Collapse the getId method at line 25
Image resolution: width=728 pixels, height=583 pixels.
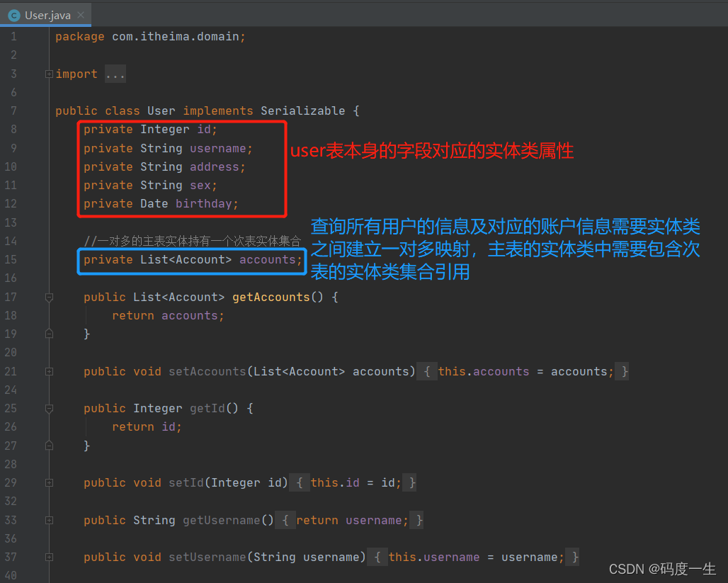tap(49, 409)
